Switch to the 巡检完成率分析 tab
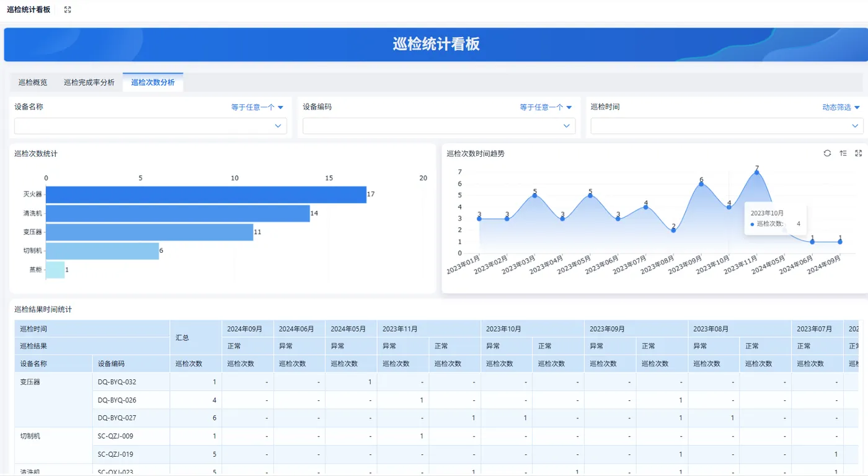Viewport: 868px width, 476px height. (x=89, y=82)
